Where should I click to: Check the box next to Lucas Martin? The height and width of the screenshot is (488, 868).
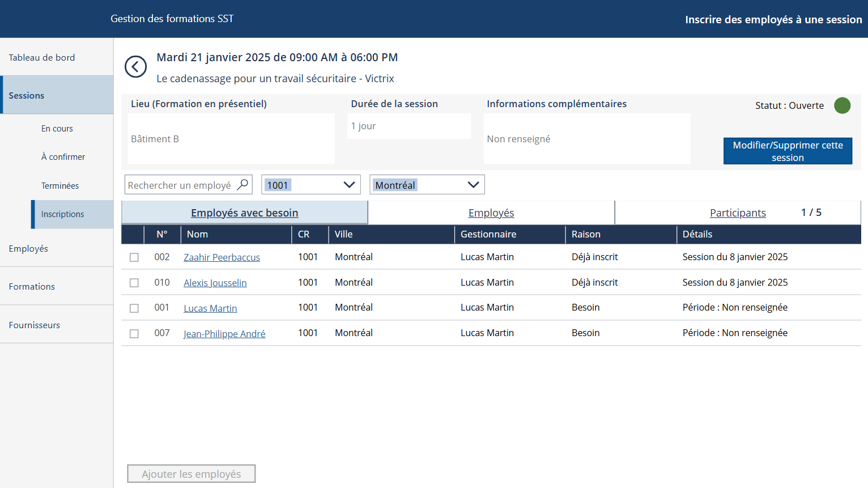tap(134, 308)
